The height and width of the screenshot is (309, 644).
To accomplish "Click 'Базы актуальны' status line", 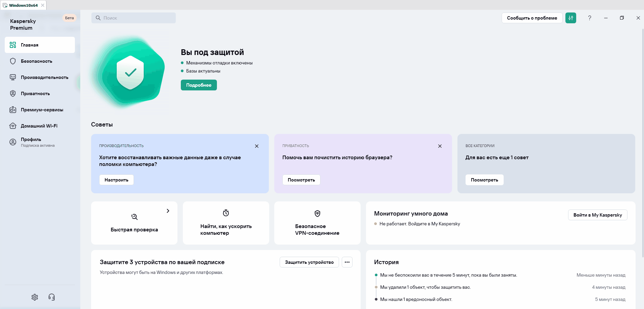I will (203, 71).
